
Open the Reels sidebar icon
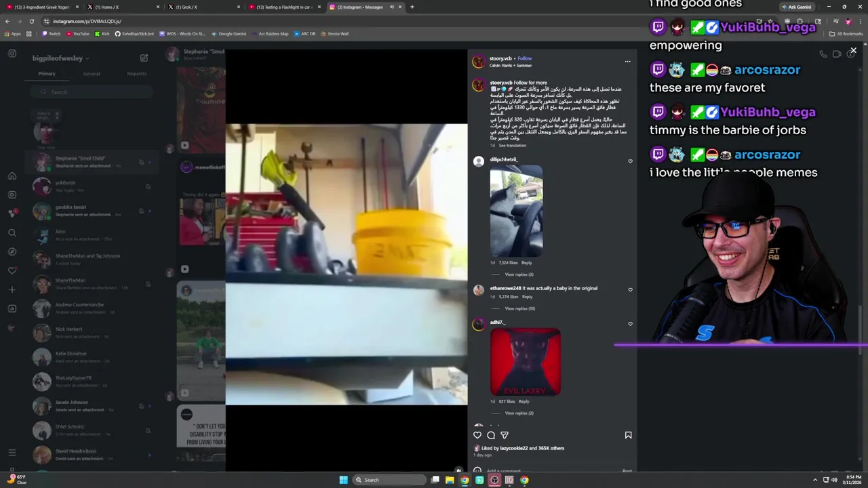click(12, 195)
